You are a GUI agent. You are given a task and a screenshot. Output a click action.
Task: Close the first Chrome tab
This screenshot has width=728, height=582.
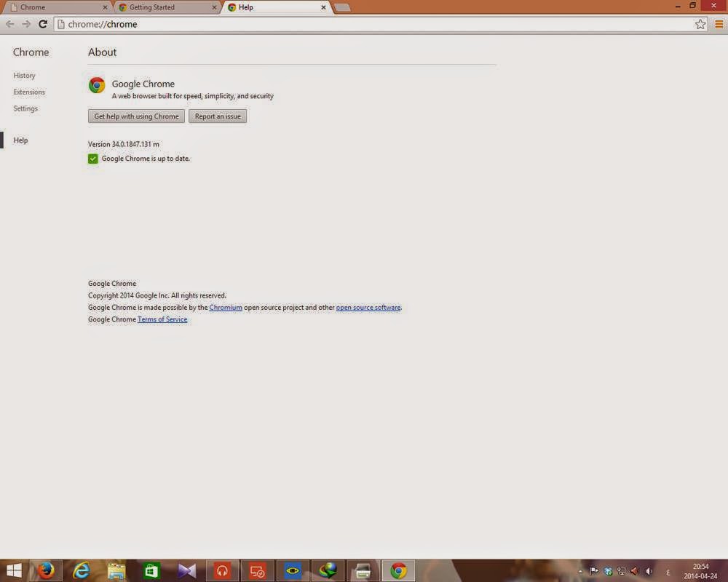click(105, 7)
